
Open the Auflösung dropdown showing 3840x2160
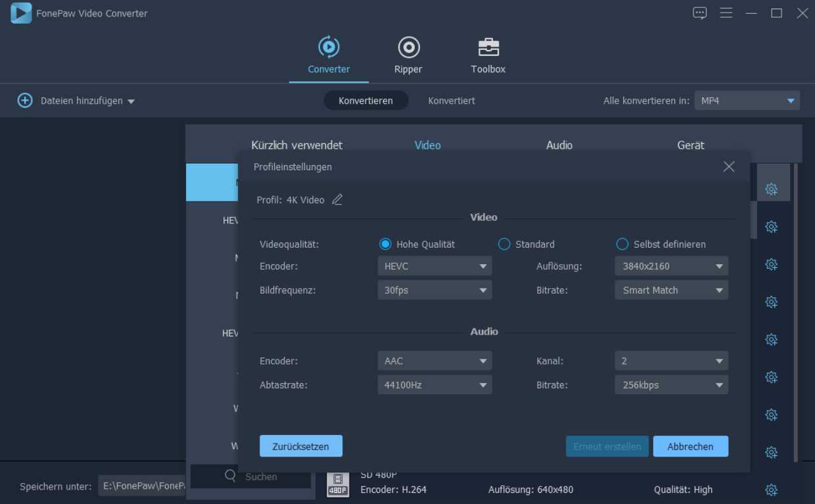671,266
